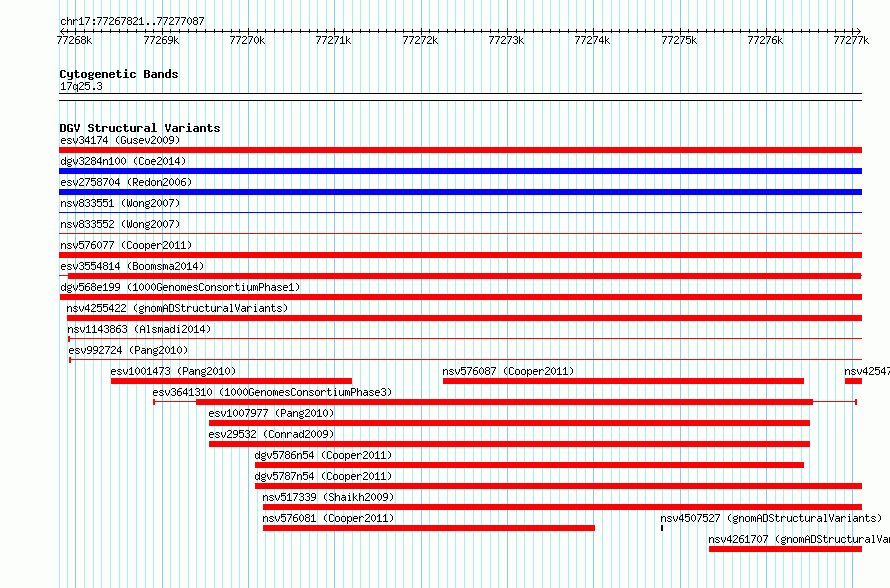Click dgv5786n54 (Cooper2011) label
The height and width of the screenshot is (588, 890).
[323, 455]
